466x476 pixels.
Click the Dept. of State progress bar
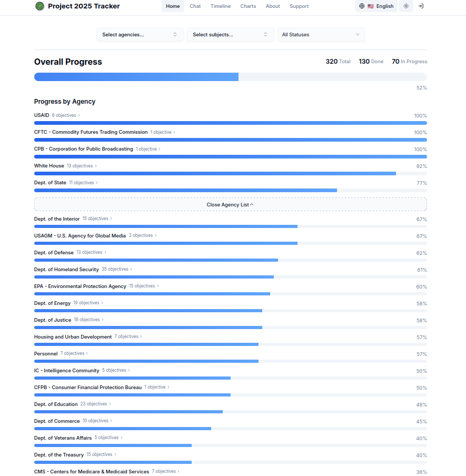(231, 190)
